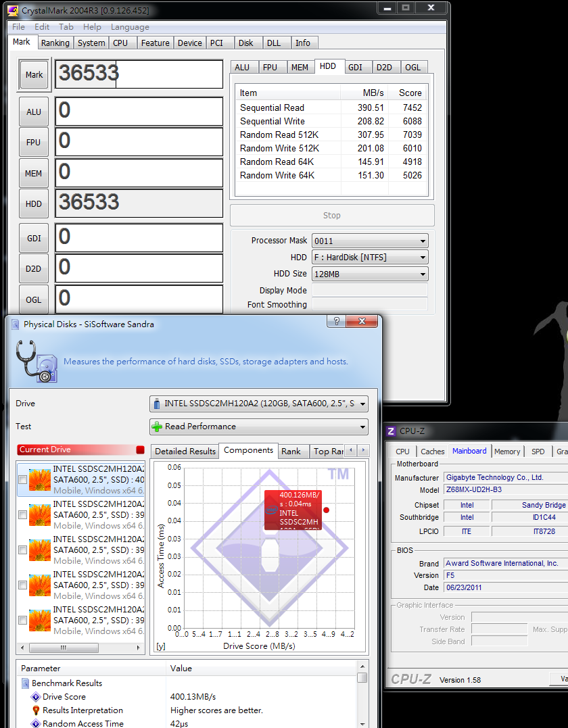Switch to the Memory tab in CPU-Z
The image size is (568, 728).
pos(507,452)
